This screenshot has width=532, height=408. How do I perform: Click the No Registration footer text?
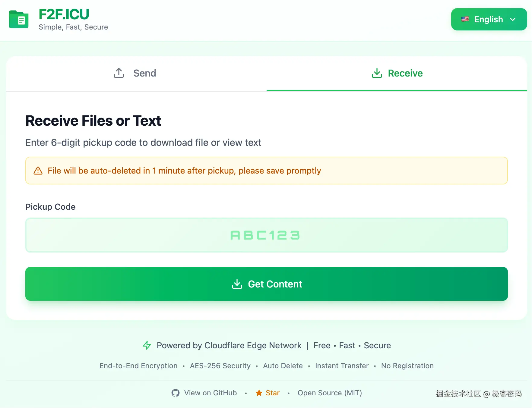407,366
